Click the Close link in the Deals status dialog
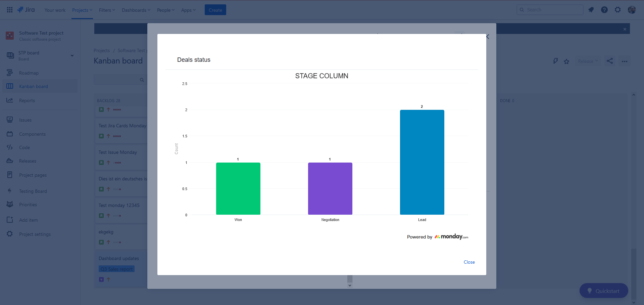 coord(469,262)
